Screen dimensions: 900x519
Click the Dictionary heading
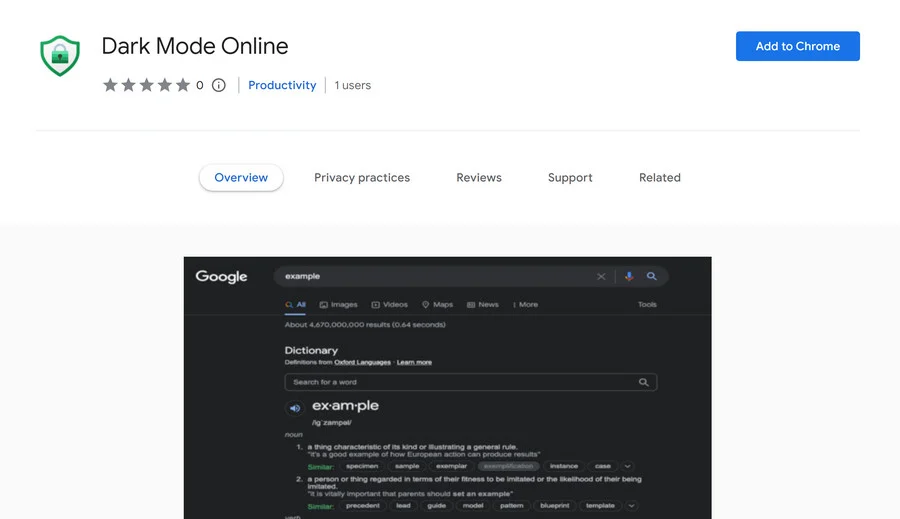tap(311, 350)
